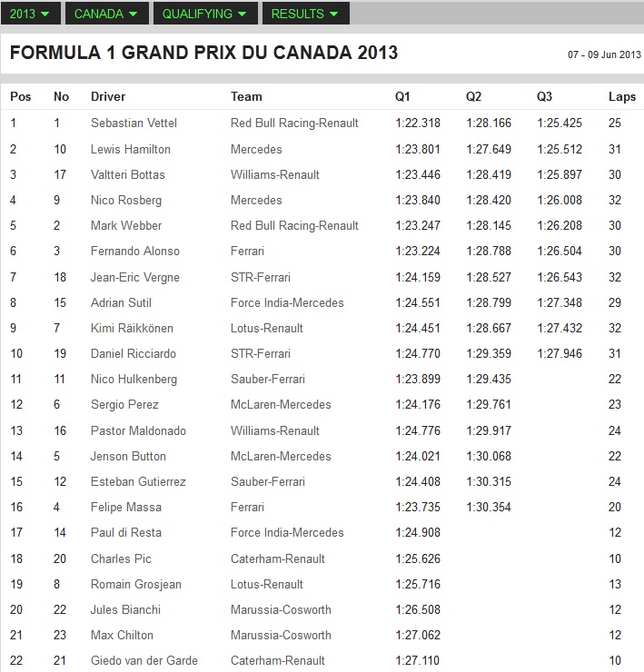Screen dimensions: 644x672
Task: Open the QUALIFYING session dropdown
Action: [x=204, y=14]
